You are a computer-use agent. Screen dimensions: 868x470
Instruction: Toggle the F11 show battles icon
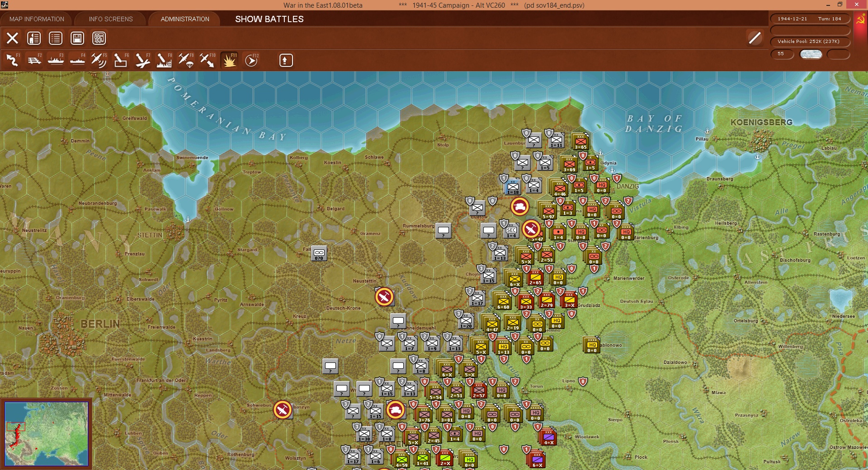point(229,60)
